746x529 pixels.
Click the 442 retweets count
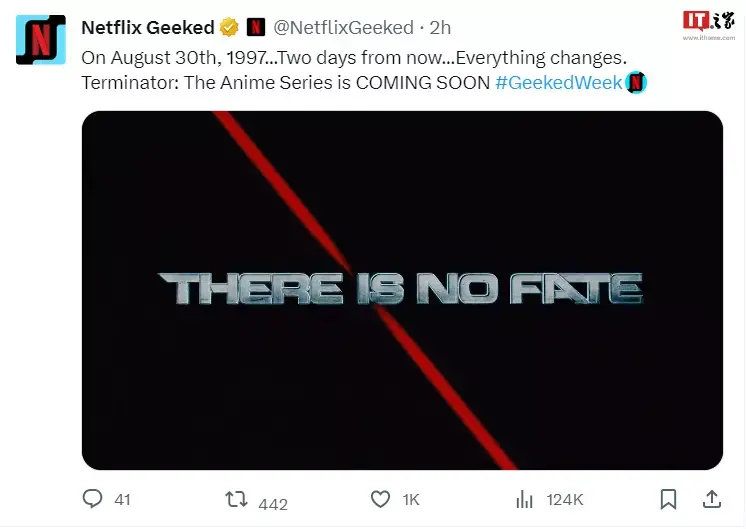[x=273, y=504]
